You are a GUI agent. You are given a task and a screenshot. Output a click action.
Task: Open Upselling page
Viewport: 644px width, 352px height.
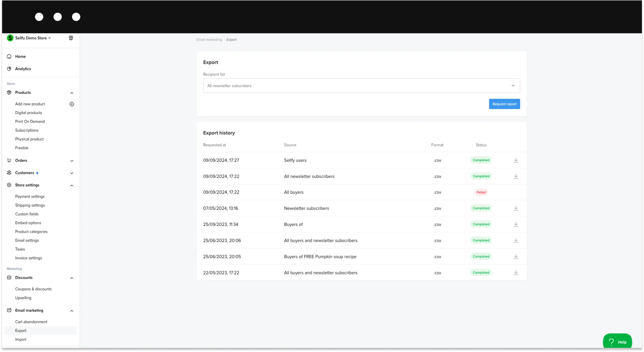point(23,298)
